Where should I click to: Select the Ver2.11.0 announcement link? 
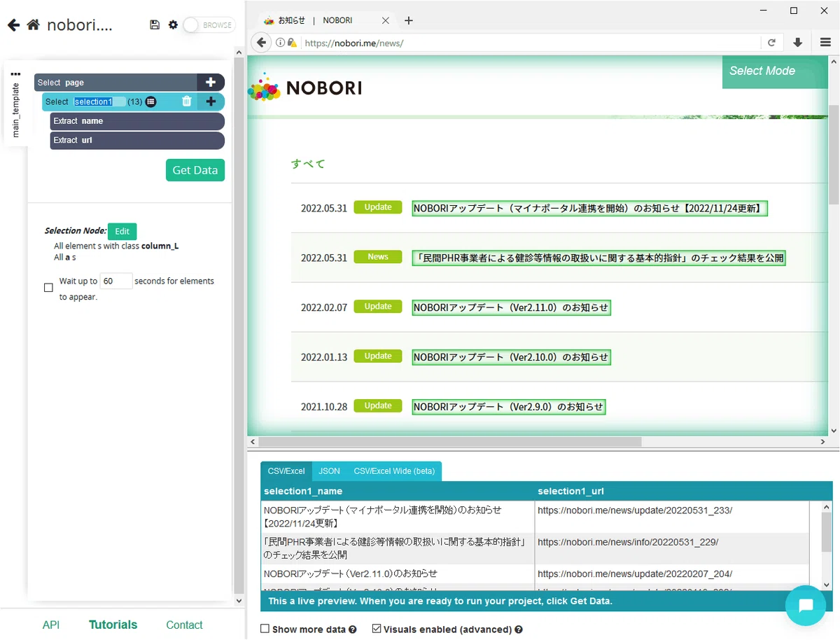[511, 307]
